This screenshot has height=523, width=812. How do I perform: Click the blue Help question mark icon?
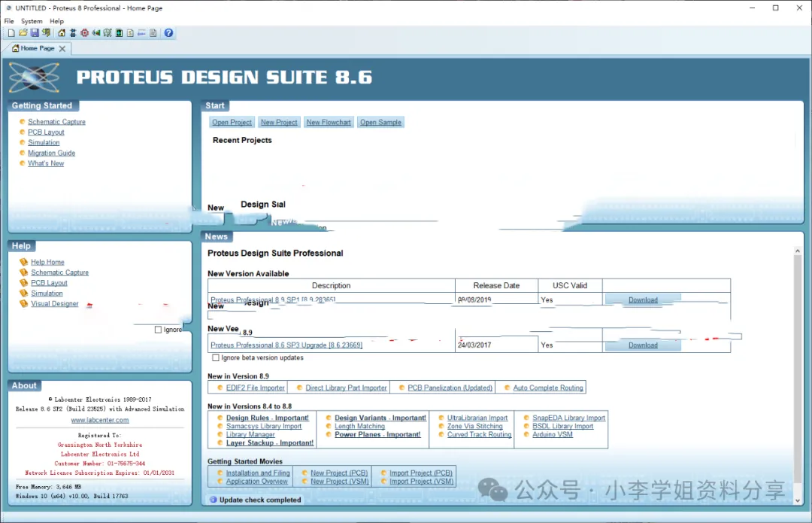click(169, 32)
